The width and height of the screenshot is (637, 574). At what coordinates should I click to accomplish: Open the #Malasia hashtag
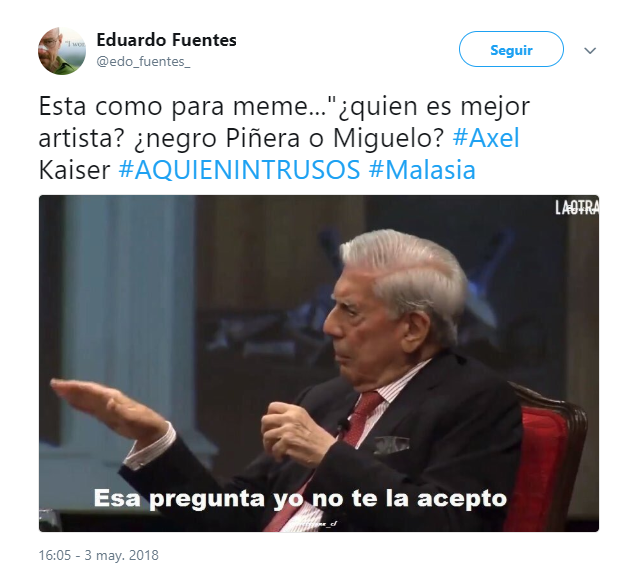(x=422, y=169)
